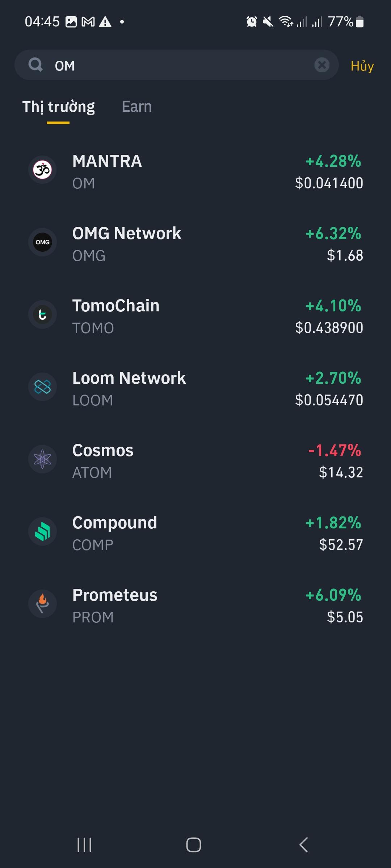
Task: Tap the MANTRA coin logo icon
Action: point(42,170)
